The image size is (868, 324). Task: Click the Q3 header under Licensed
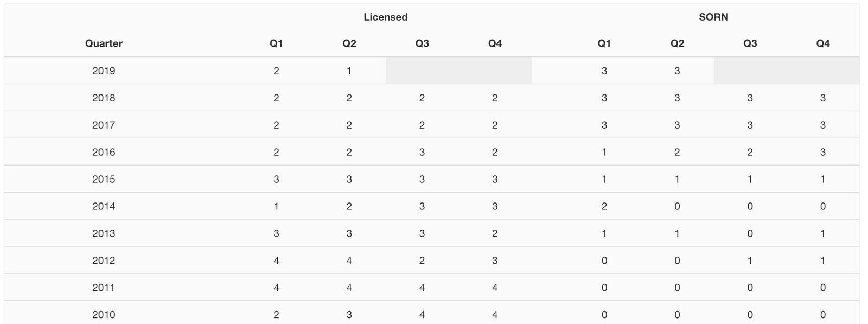(x=422, y=43)
